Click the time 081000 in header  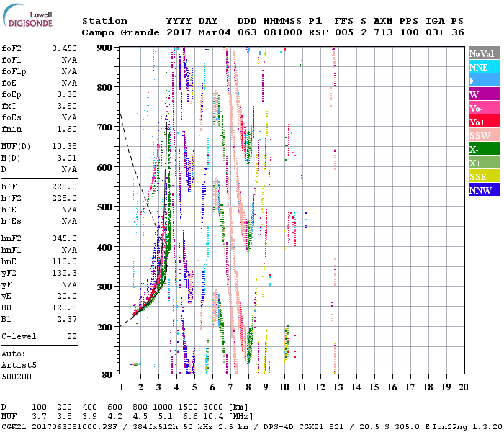pyautogui.click(x=283, y=32)
